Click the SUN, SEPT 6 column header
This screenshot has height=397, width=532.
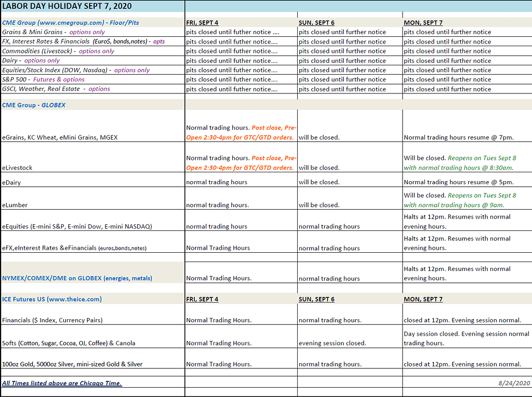(x=316, y=22)
